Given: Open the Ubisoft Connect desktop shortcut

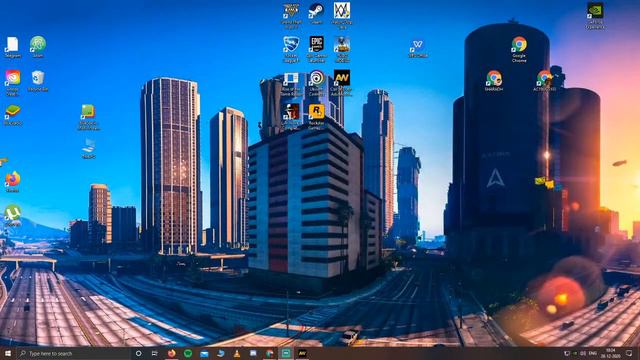Looking at the screenshot, I should [316, 83].
